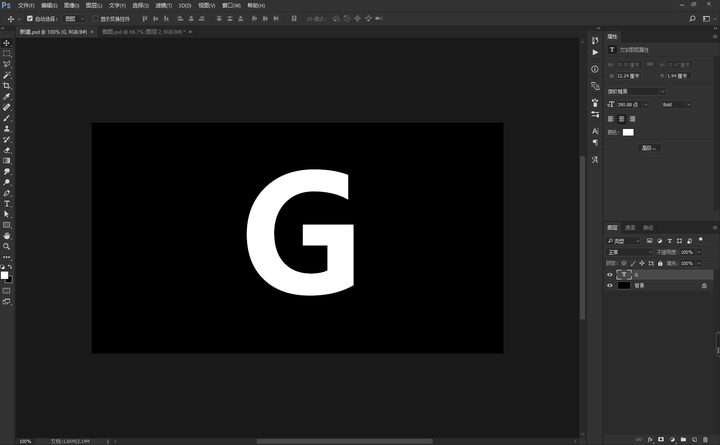Select the Hand tool
The width and height of the screenshot is (720, 445).
click(x=7, y=236)
